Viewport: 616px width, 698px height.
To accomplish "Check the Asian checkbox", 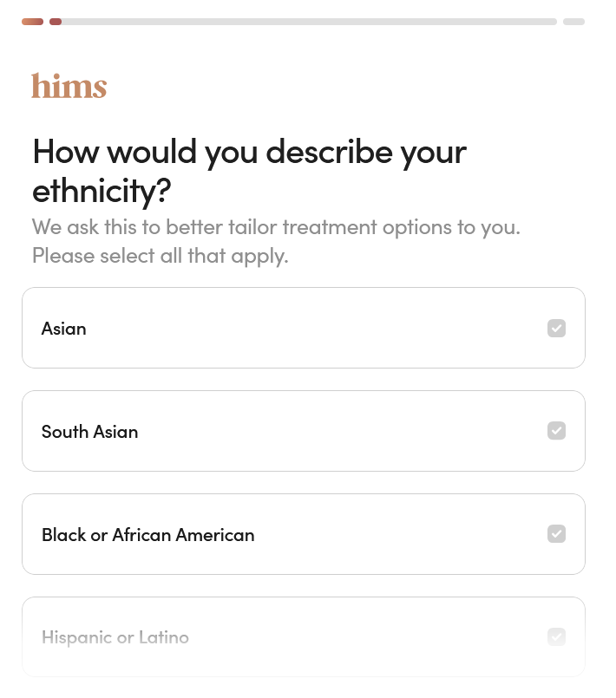I will 556,329.
